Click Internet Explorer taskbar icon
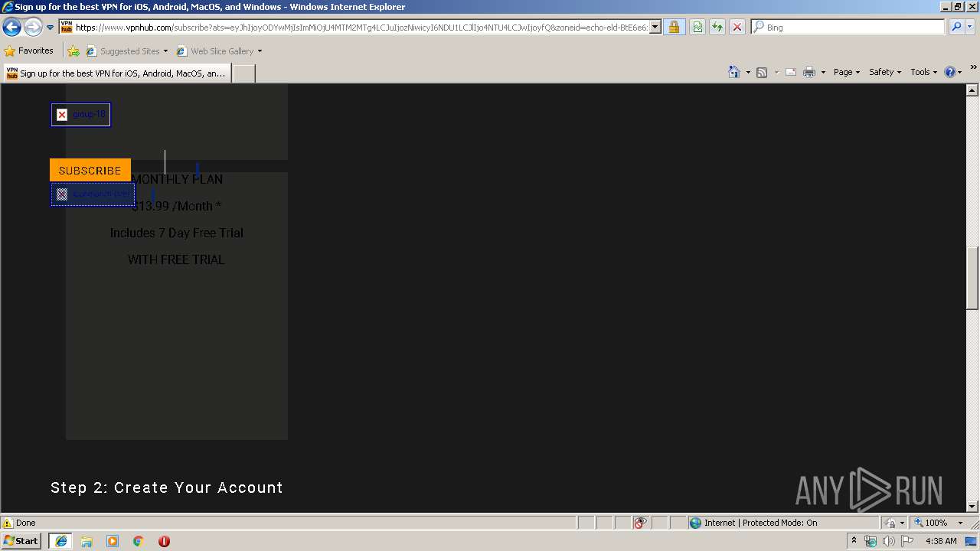This screenshot has height=551, width=980. pyautogui.click(x=60, y=541)
